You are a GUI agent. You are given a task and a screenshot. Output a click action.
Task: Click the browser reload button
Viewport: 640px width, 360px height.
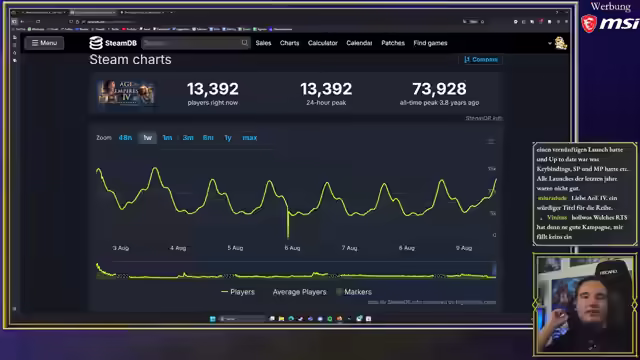pos(38,22)
